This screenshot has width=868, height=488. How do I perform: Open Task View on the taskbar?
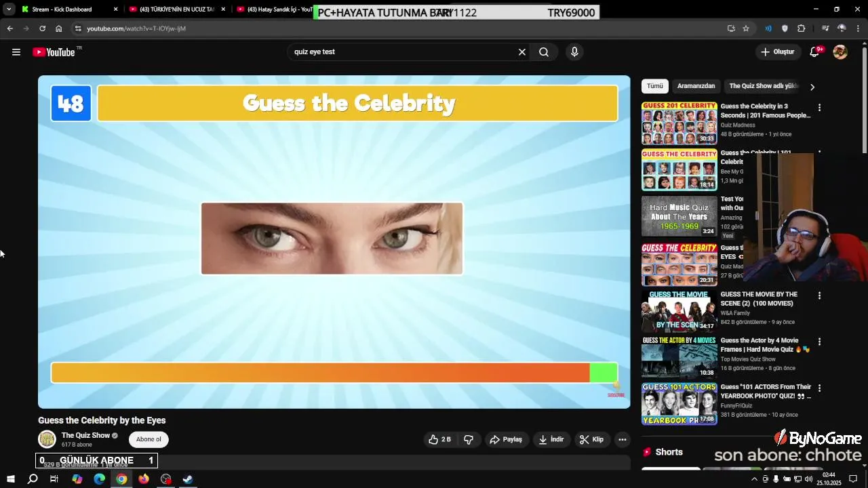tap(54, 479)
